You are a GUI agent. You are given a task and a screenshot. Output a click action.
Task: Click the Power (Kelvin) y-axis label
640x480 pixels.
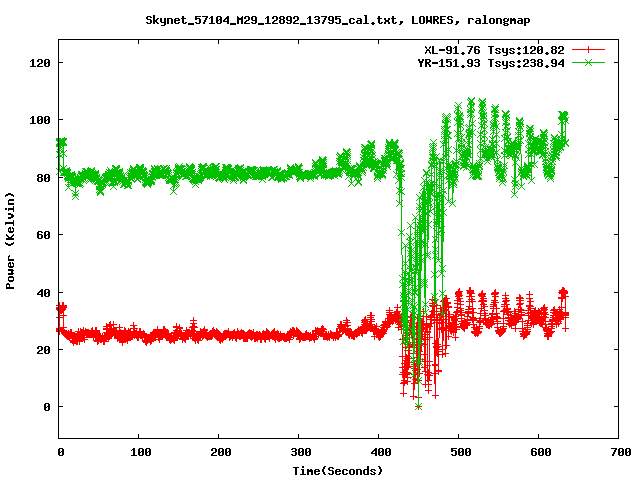click(10, 241)
